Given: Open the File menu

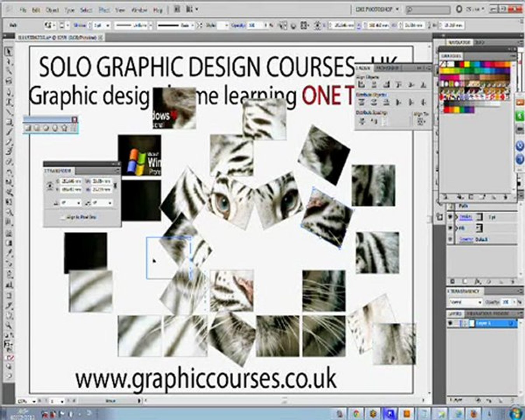Looking at the screenshot, I should pos(23,9).
